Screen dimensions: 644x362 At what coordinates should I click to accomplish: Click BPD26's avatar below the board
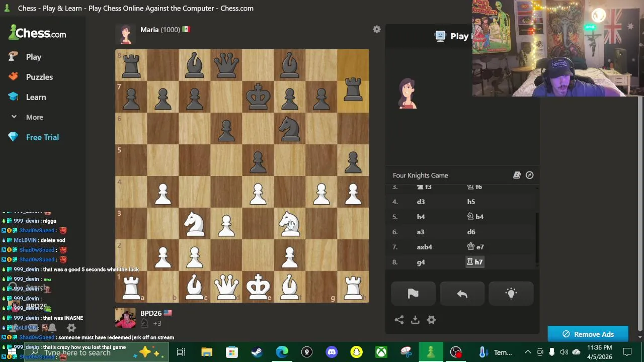(125, 318)
